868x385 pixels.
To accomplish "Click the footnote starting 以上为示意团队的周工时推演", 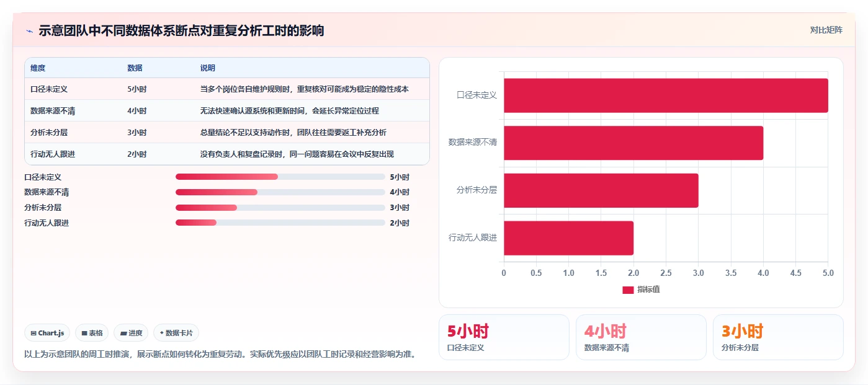I will pyautogui.click(x=220, y=355).
